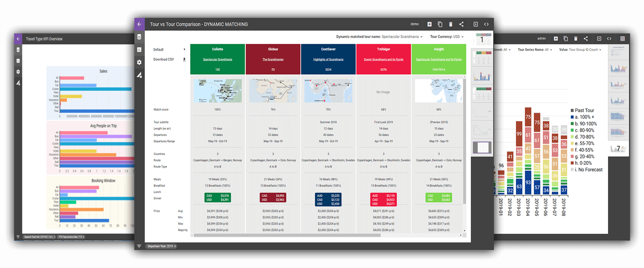Select page 7 thumbnail in admin window strip
Screen dimensions: 644x268
618,148
